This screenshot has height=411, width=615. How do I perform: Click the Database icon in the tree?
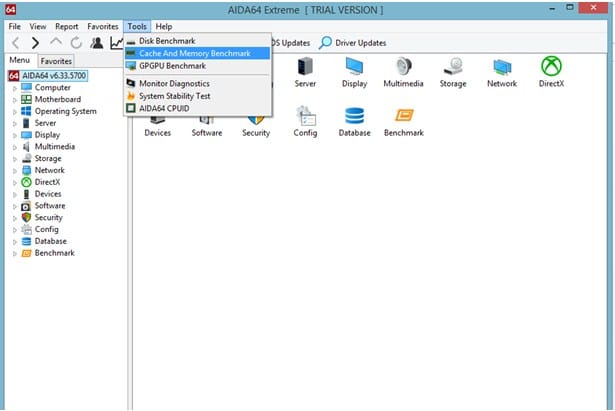[x=26, y=241]
